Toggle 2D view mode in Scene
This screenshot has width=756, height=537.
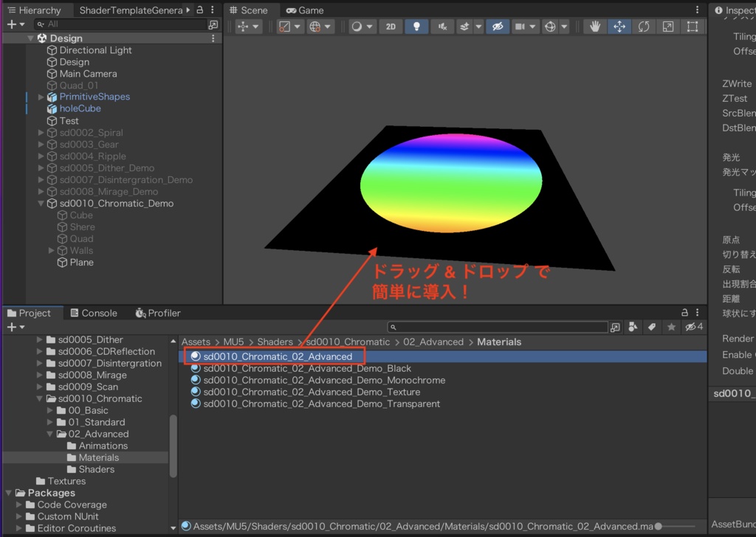391,27
